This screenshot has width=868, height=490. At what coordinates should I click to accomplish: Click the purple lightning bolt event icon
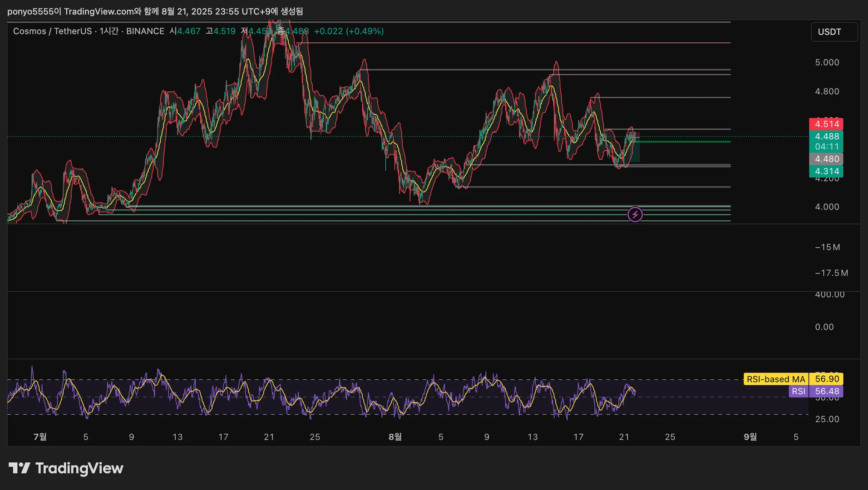pos(635,214)
